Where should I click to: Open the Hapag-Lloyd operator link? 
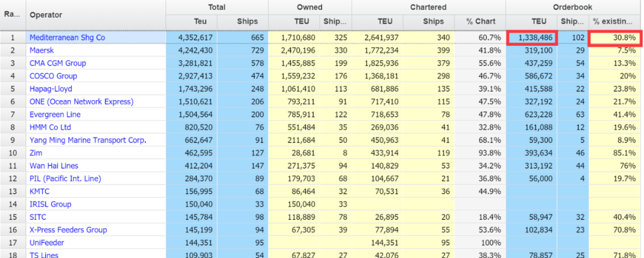click(x=51, y=89)
